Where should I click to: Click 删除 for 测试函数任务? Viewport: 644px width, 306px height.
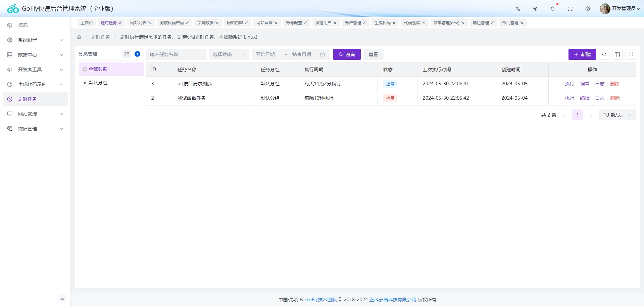click(x=615, y=98)
